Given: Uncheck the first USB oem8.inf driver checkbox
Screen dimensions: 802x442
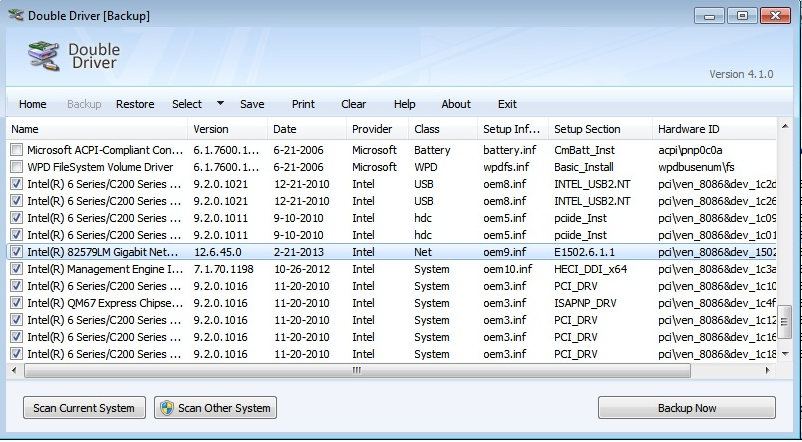Looking at the screenshot, I should click(16, 184).
